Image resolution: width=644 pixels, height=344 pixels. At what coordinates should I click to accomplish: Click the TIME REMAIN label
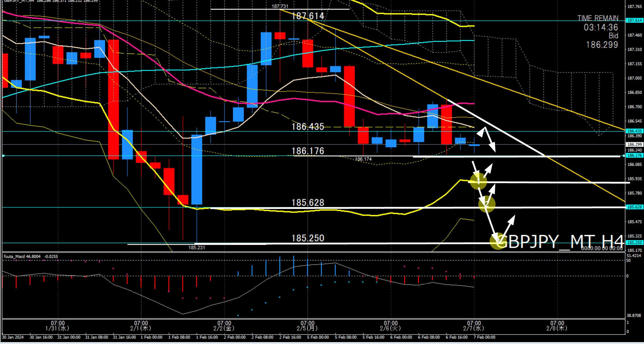598,18
